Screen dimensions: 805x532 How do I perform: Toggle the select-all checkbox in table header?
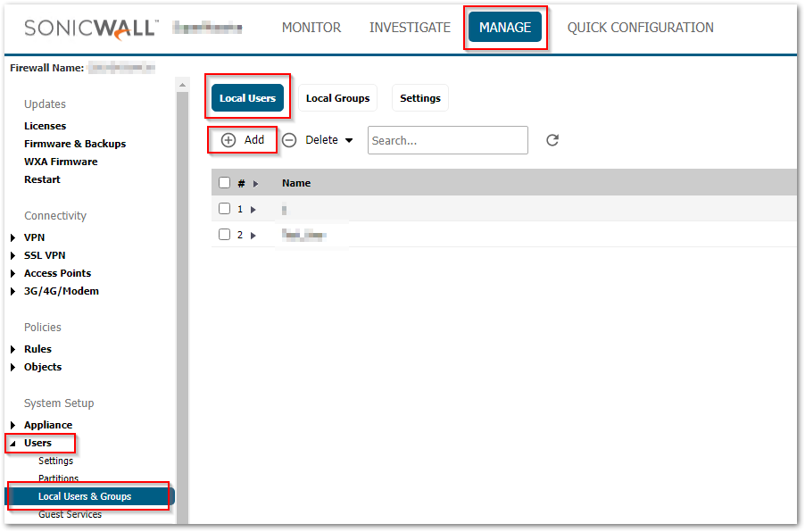point(225,183)
